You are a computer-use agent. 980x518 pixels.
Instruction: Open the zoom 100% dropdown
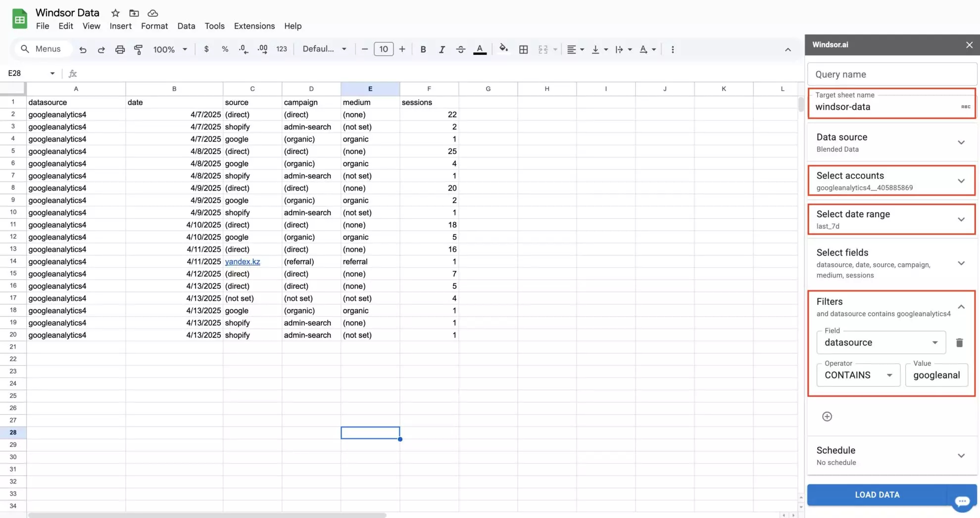(170, 49)
